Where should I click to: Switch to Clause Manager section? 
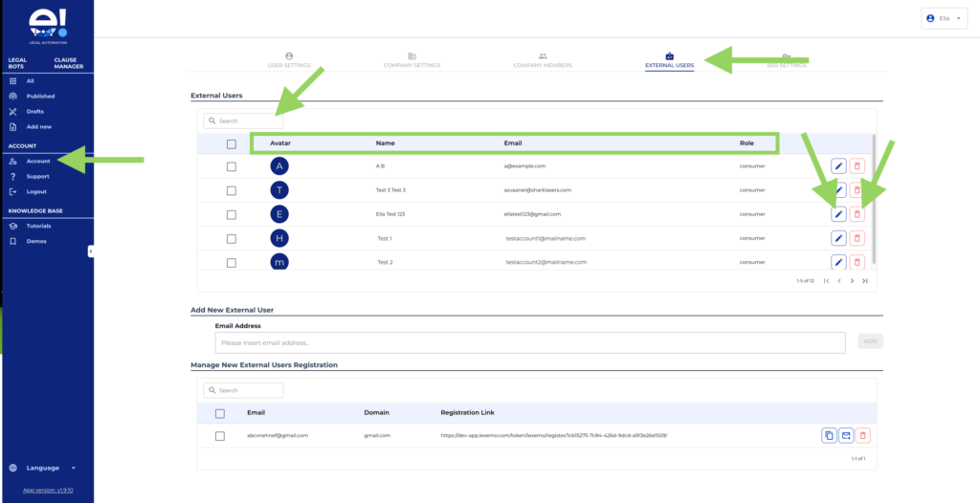(68, 63)
